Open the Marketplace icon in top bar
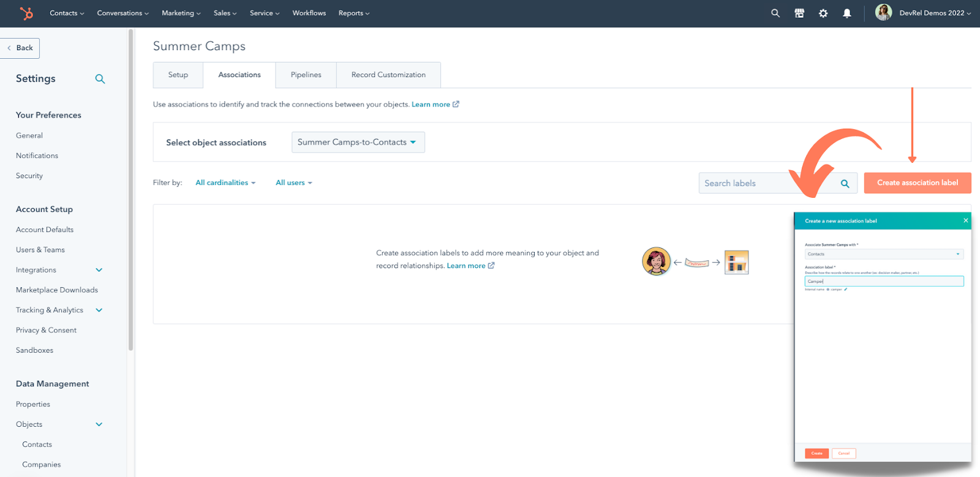Viewport: 980px width, 477px height. point(799,13)
